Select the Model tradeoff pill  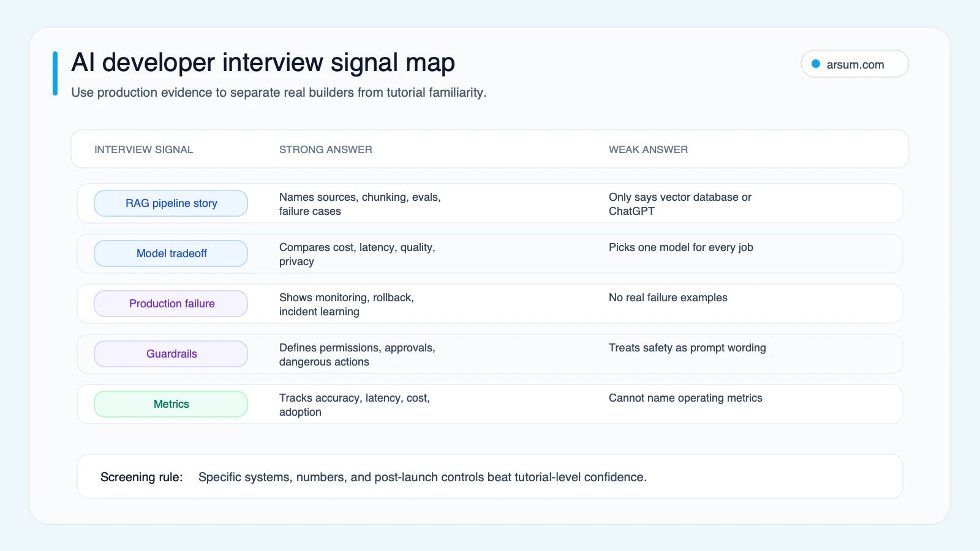click(x=171, y=253)
